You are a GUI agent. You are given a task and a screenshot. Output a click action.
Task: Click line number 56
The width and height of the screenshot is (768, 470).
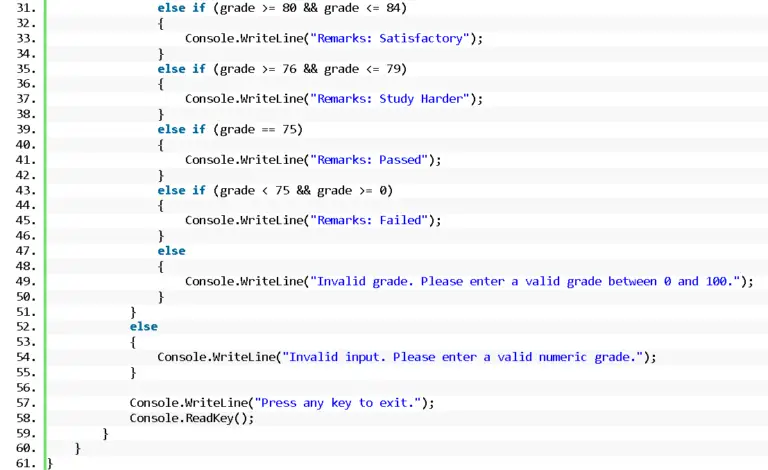pos(26,387)
